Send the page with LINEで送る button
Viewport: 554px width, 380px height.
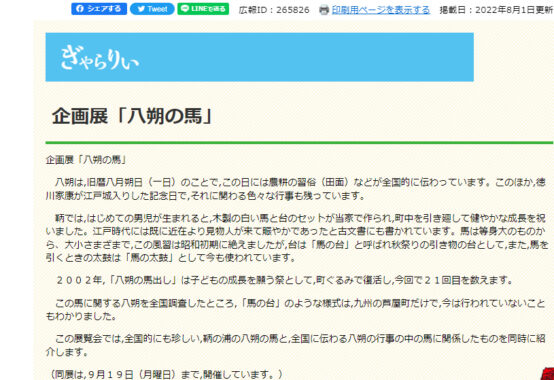(x=203, y=9)
